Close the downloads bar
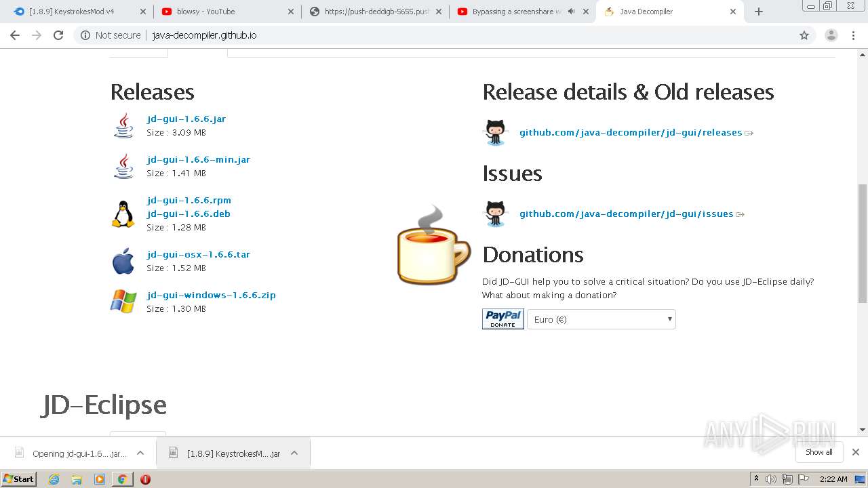This screenshot has width=868, height=488. pyautogui.click(x=856, y=452)
